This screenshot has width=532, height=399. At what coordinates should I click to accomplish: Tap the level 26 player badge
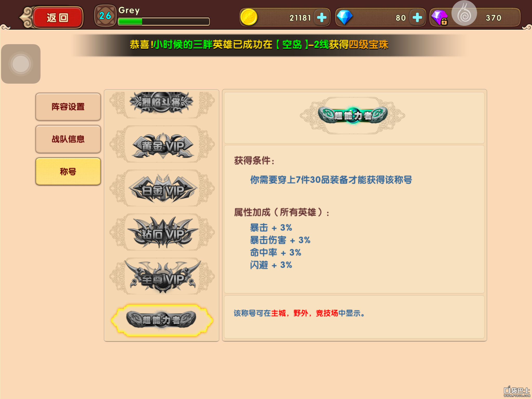coord(105,16)
